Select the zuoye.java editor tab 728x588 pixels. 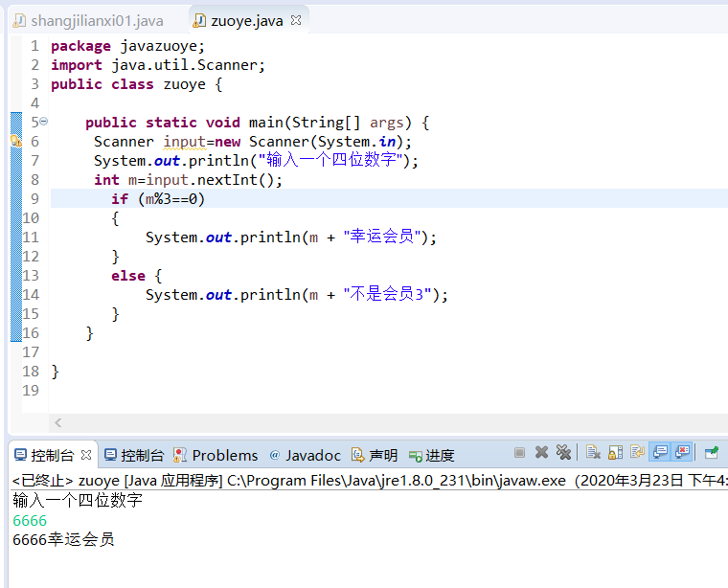[x=247, y=21]
